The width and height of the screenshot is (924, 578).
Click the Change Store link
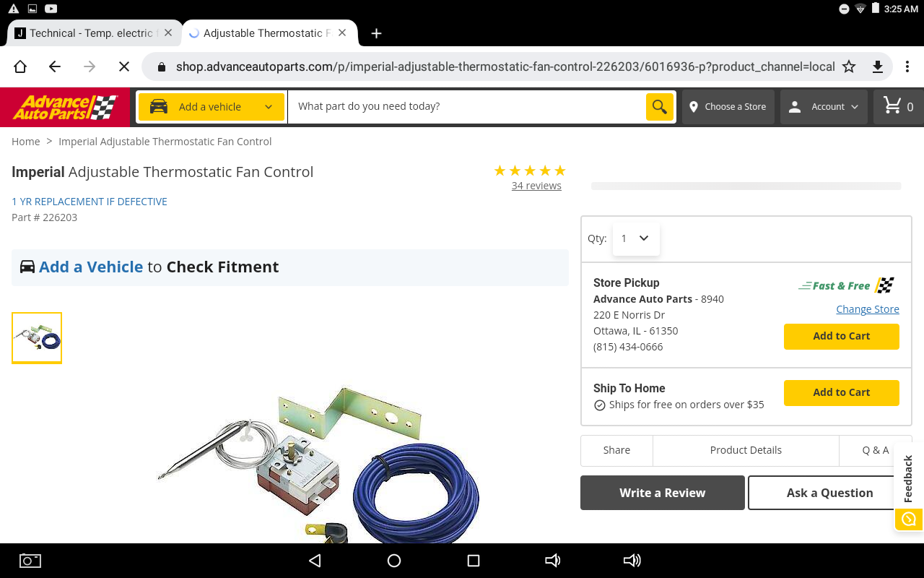pos(868,309)
